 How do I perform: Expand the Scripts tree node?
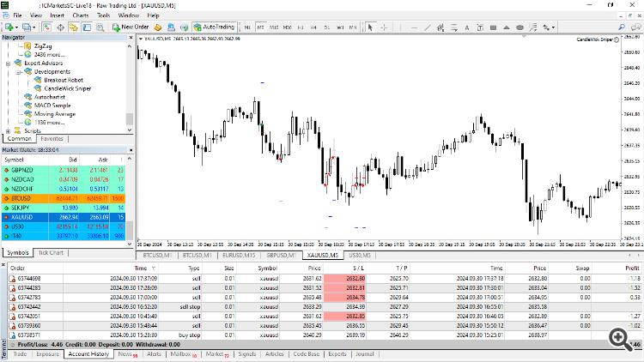[8, 131]
